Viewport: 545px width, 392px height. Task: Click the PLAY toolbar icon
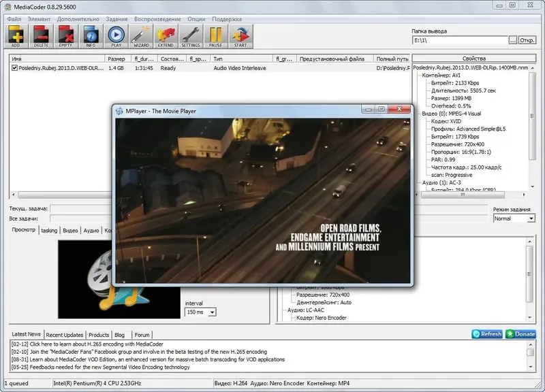tap(116, 36)
